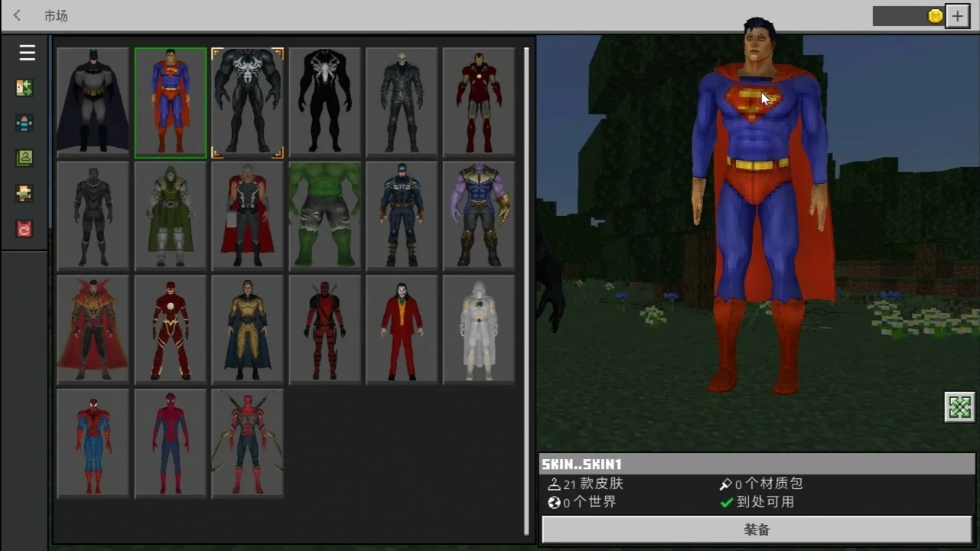Open the green stacked cards sidebar icon
This screenshot has width=980, height=551.
[x=24, y=158]
